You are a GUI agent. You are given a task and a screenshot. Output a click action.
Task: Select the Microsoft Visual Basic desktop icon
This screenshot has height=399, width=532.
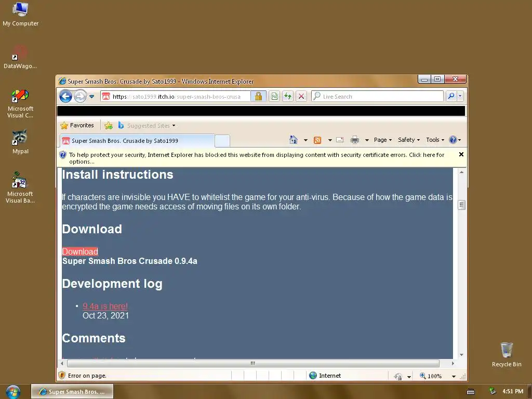point(20,187)
